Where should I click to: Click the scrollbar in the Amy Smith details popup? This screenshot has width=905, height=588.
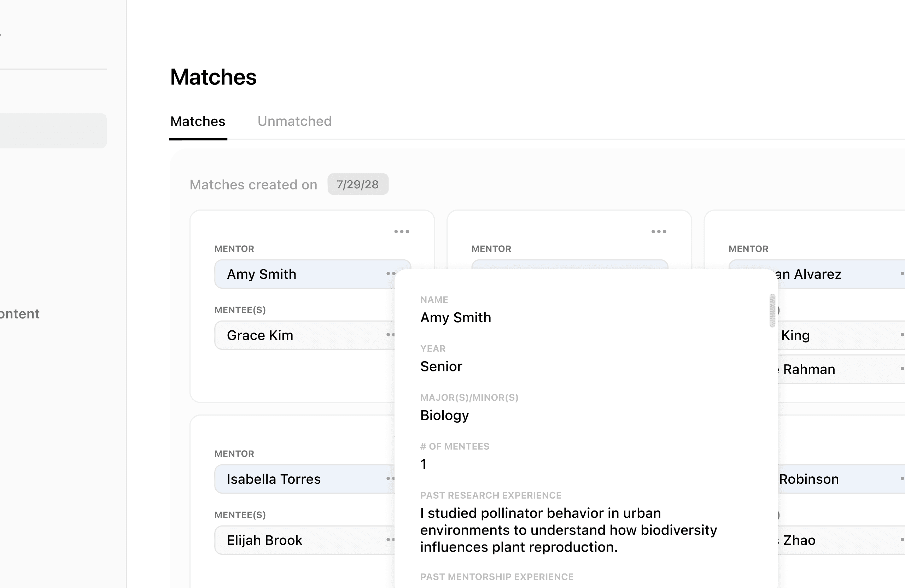[x=772, y=311]
